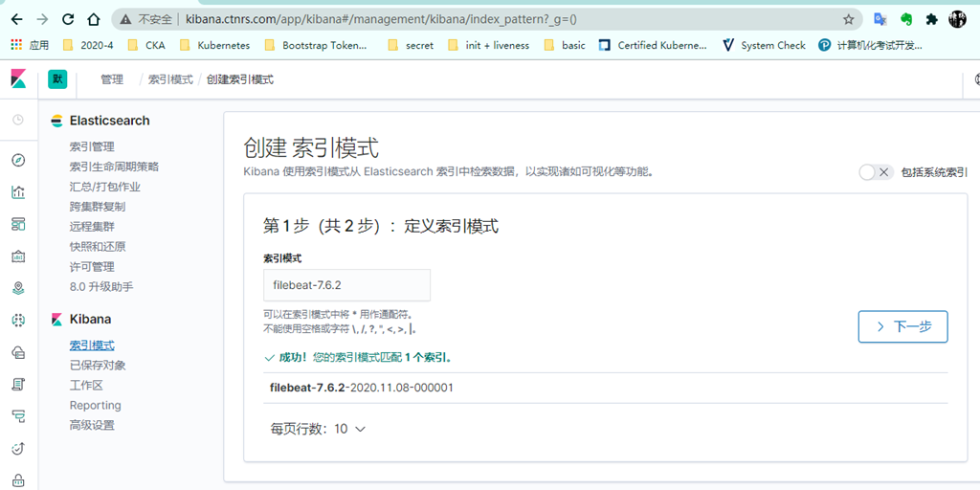Open Discover compass icon in sidebar
The width and height of the screenshot is (980, 490).
click(x=19, y=160)
